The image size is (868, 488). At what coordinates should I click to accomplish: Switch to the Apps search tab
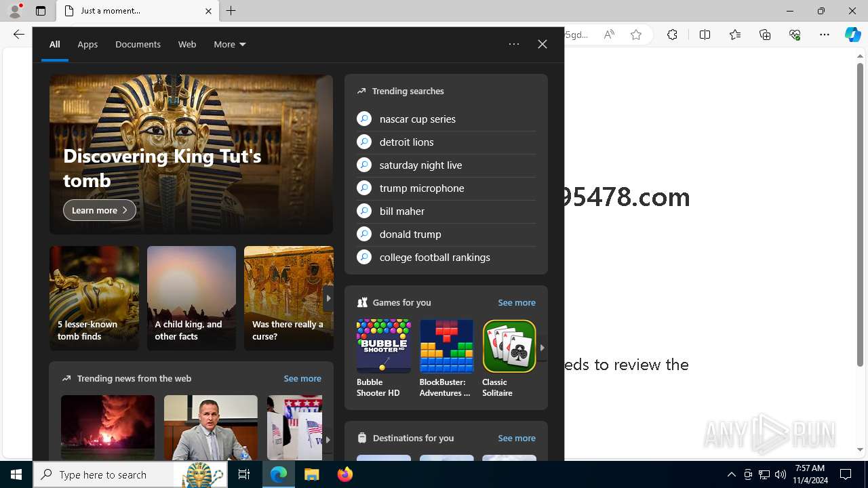click(x=87, y=44)
